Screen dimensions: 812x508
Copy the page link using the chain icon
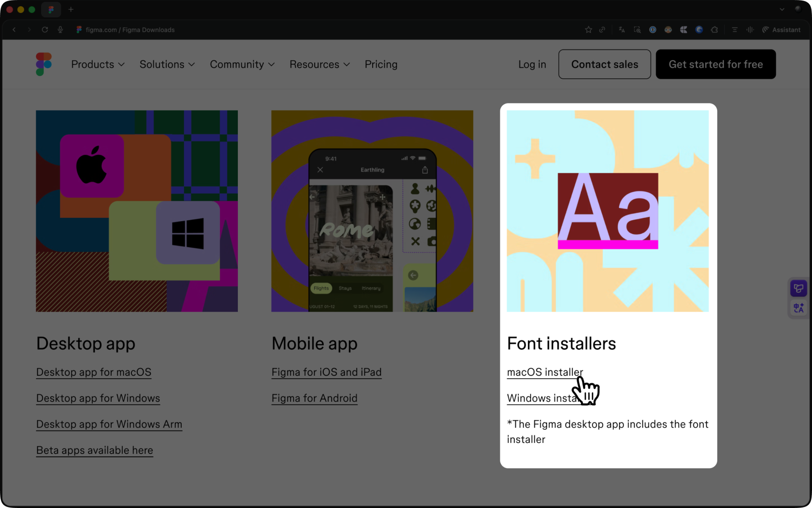click(602, 30)
